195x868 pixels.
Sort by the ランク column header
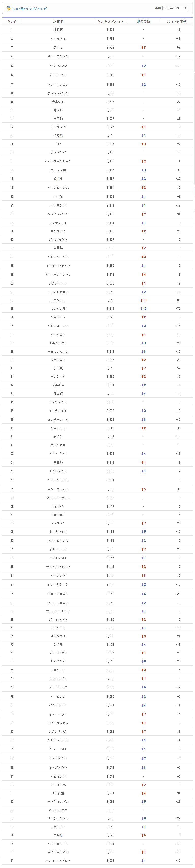[x=12, y=22]
